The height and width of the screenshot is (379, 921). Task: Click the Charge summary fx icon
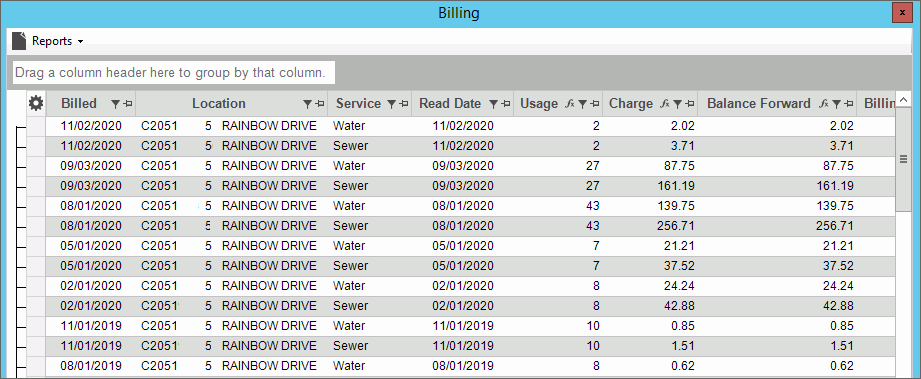pos(664,104)
